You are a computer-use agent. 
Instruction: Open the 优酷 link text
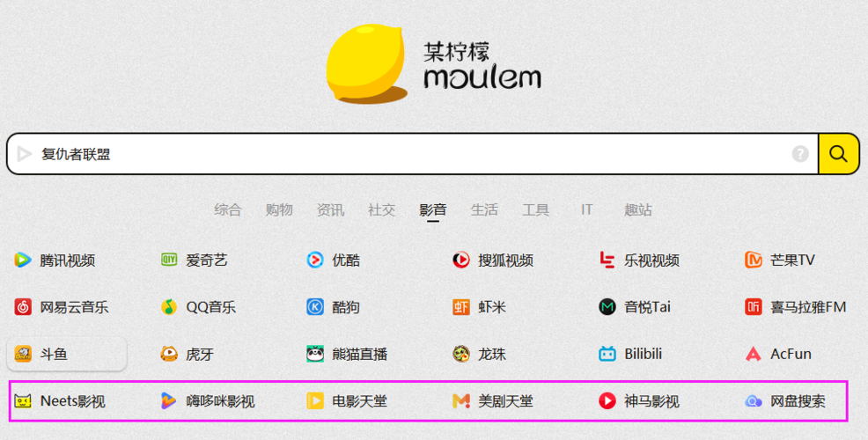(346, 260)
